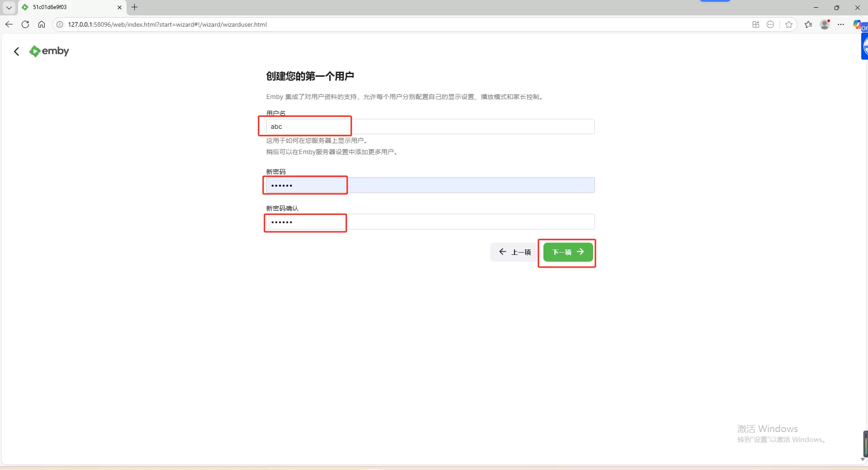Screen dimensions: 868x470
Task: Open a new browser tab
Action: pos(134,7)
